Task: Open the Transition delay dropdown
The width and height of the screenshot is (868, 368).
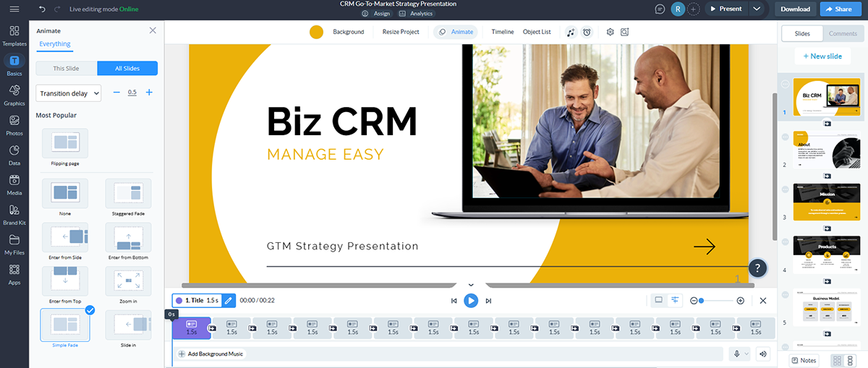Action: click(69, 93)
